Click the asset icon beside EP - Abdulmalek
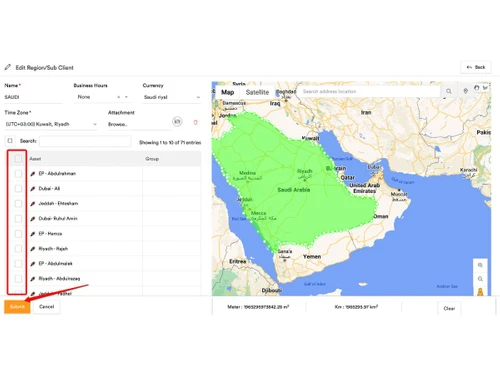The width and height of the screenshot is (500, 375). [33, 264]
